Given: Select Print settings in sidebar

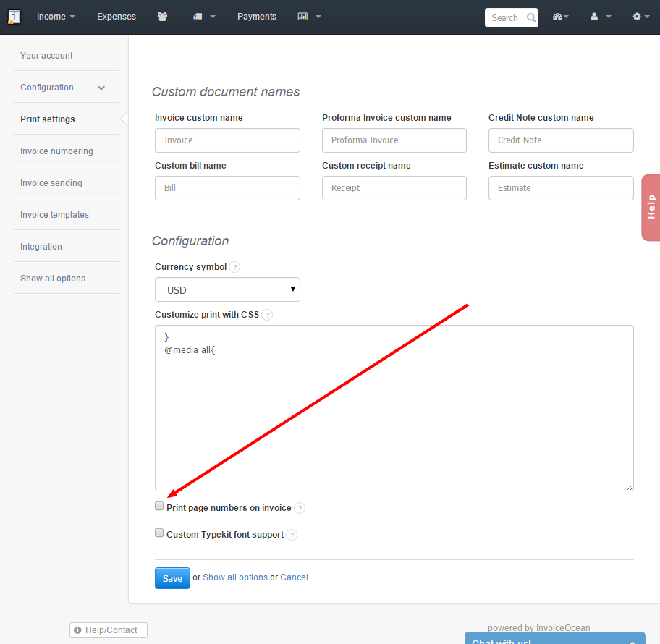Looking at the screenshot, I should (48, 119).
